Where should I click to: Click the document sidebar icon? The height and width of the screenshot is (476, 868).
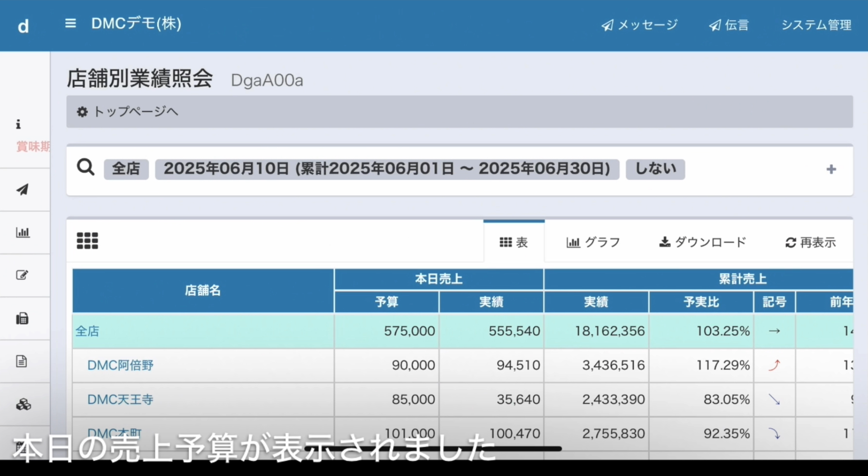click(22, 361)
